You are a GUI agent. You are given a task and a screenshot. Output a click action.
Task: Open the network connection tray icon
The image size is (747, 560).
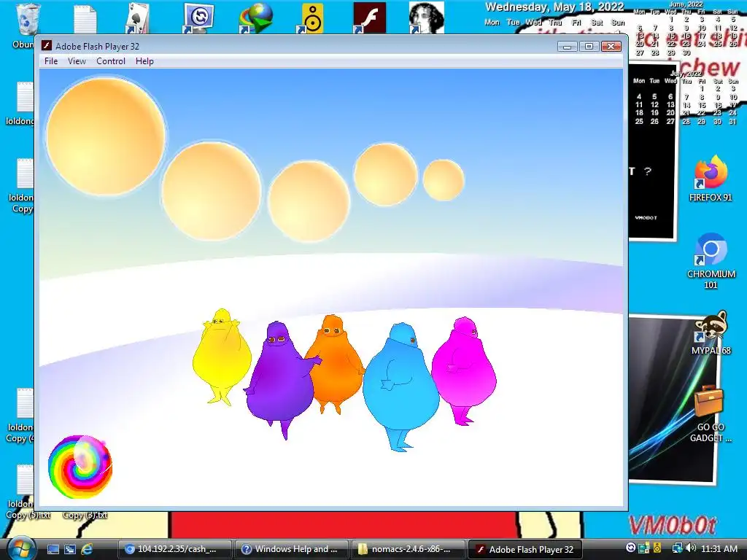click(677, 548)
